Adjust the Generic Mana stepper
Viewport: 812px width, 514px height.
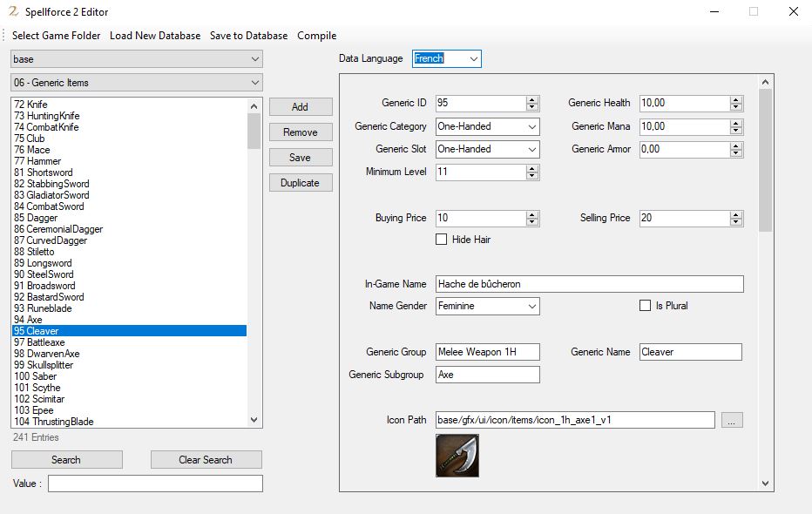(736, 127)
